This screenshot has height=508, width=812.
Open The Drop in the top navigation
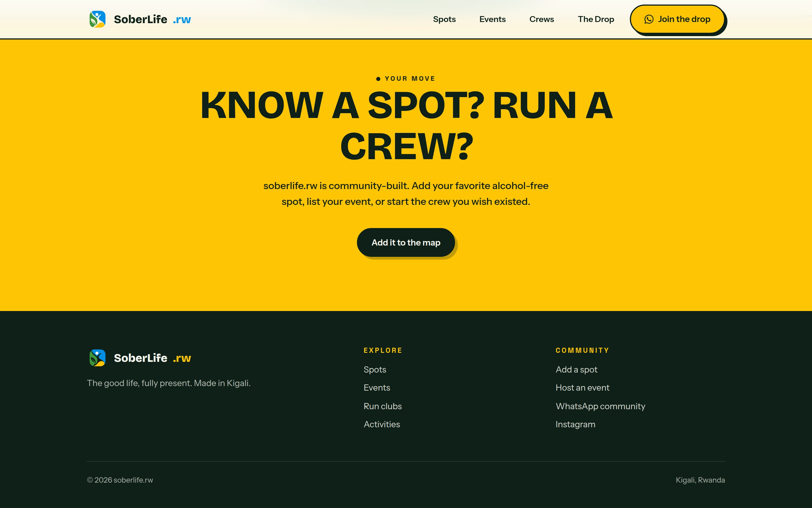pyautogui.click(x=595, y=19)
